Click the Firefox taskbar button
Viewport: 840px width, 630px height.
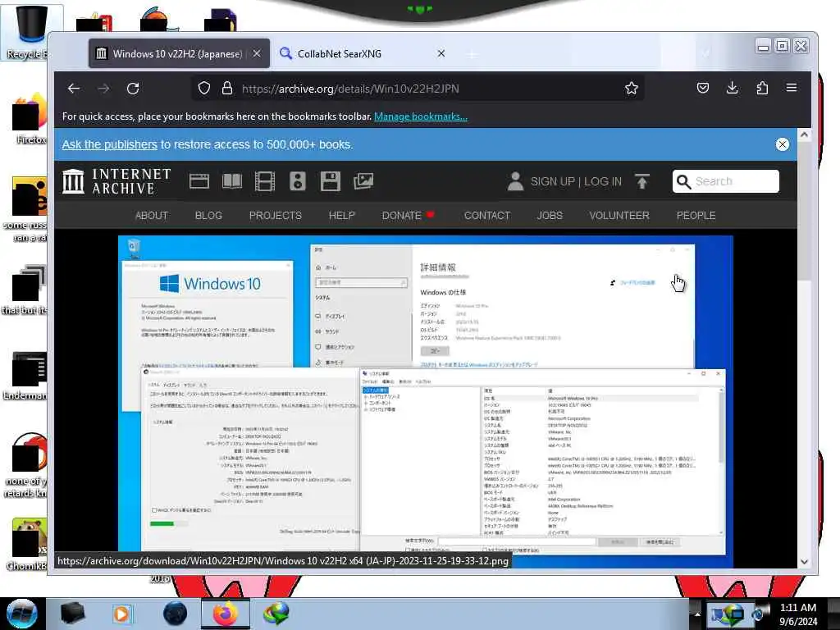[x=226, y=614]
